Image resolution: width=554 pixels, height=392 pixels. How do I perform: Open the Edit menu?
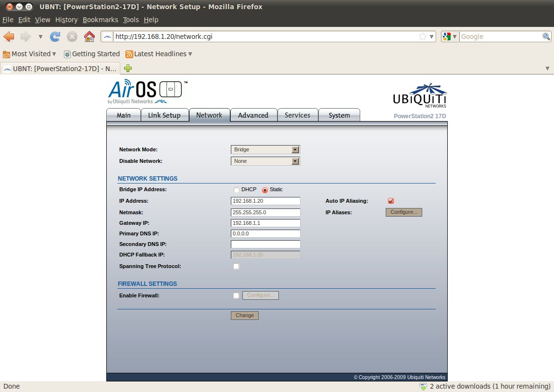[24, 20]
